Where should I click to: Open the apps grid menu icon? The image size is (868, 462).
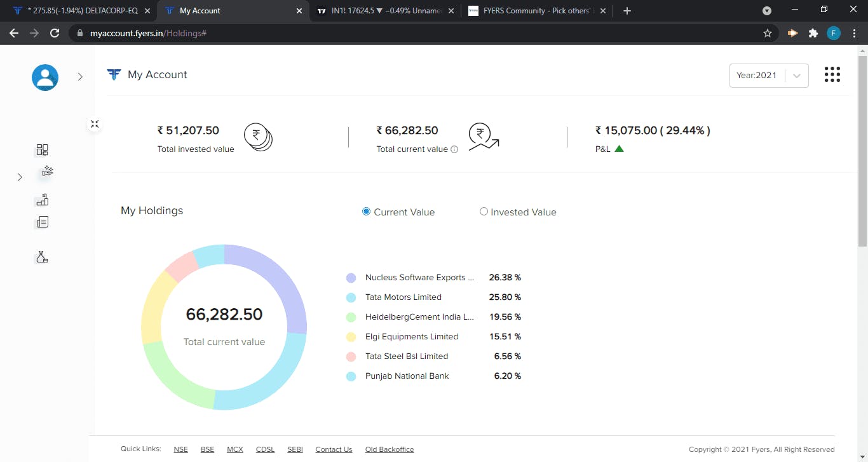(832, 74)
